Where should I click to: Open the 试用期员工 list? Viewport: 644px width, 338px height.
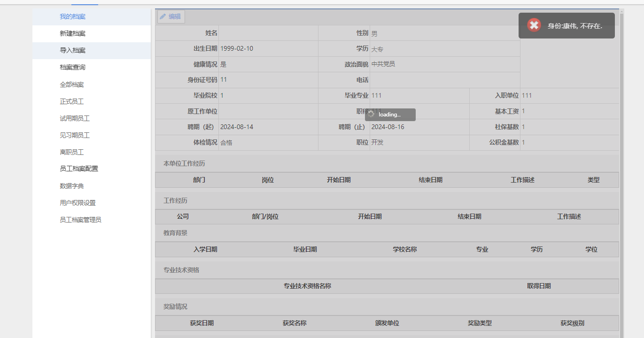[75, 118]
